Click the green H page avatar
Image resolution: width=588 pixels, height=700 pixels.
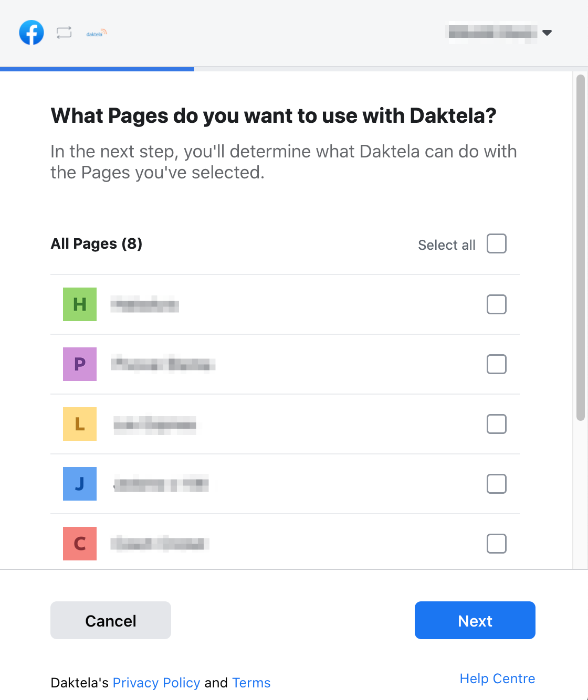point(80,304)
